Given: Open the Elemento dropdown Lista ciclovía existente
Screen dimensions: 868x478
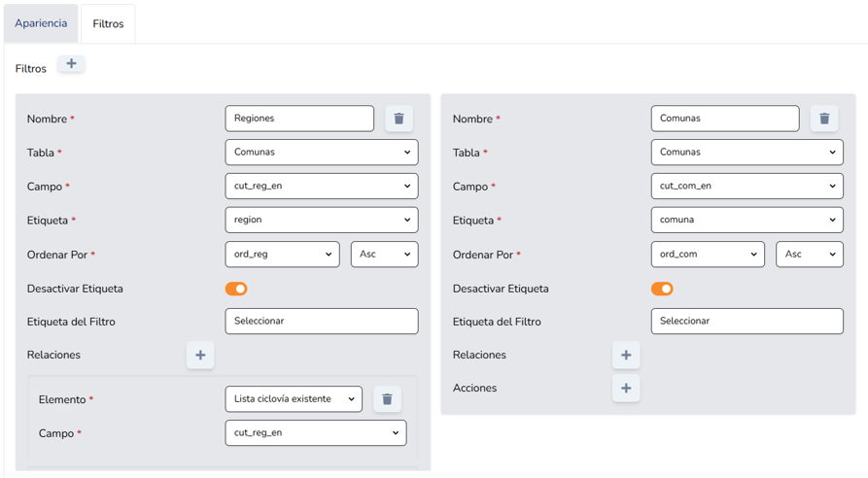Looking at the screenshot, I should click(294, 399).
